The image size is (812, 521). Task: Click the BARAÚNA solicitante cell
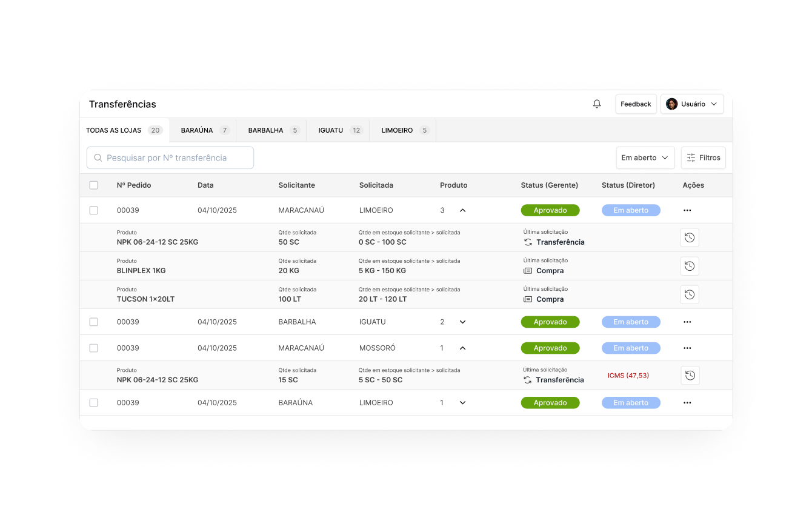coord(296,403)
